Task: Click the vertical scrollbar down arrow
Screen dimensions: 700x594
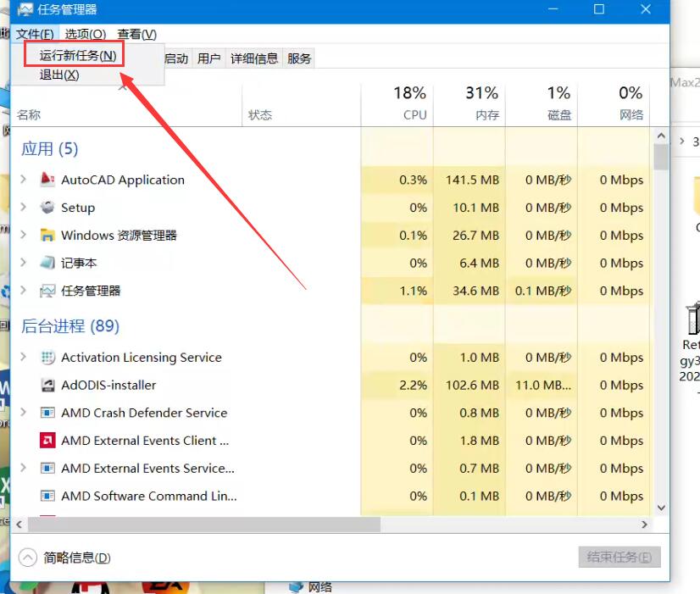Action: click(661, 506)
